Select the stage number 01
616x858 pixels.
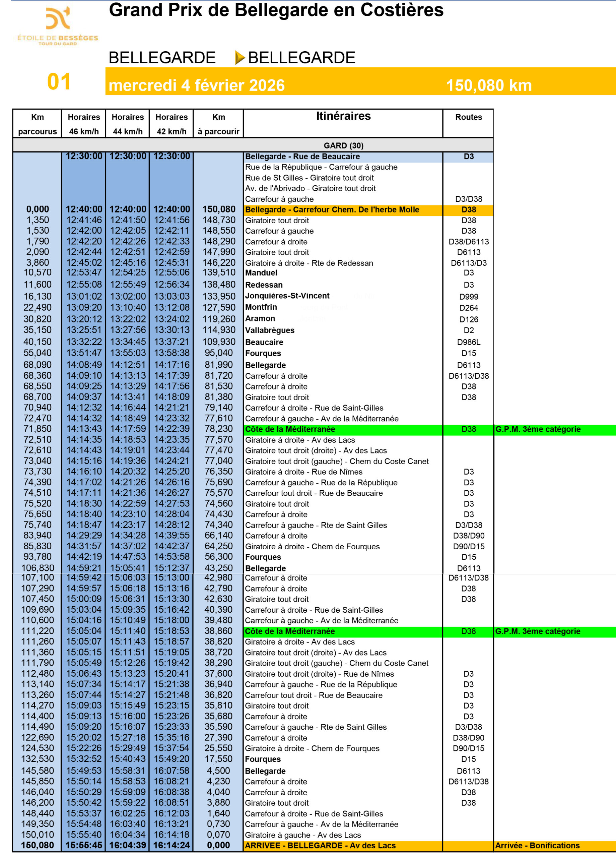click(x=59, y=82)
